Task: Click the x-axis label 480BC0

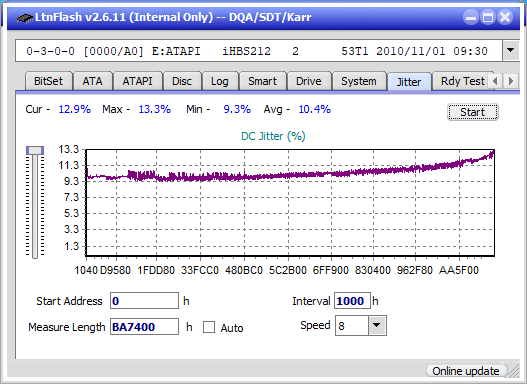Action: 244,270
